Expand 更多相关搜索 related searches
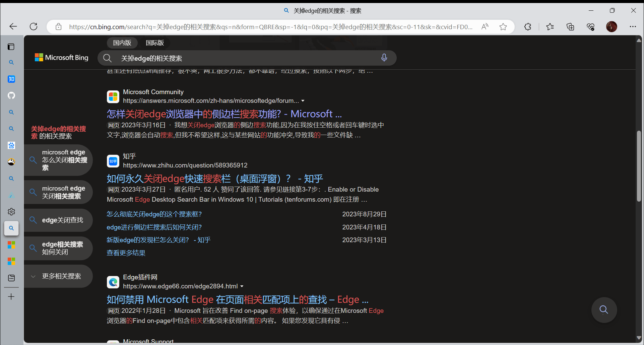 [x=58, y=276]
